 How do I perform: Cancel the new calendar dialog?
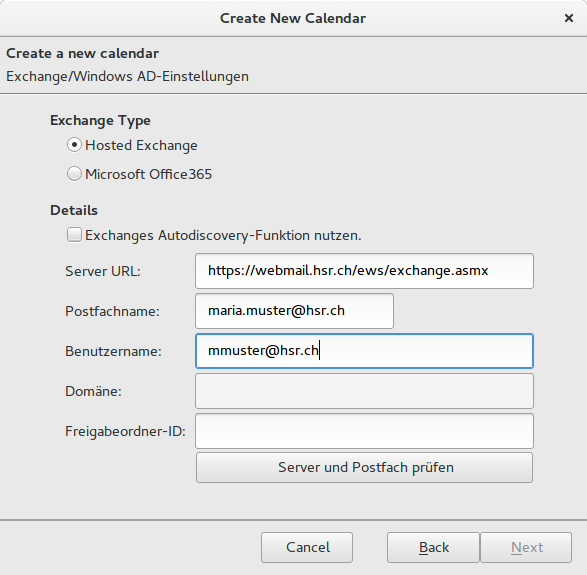point(307,547)
